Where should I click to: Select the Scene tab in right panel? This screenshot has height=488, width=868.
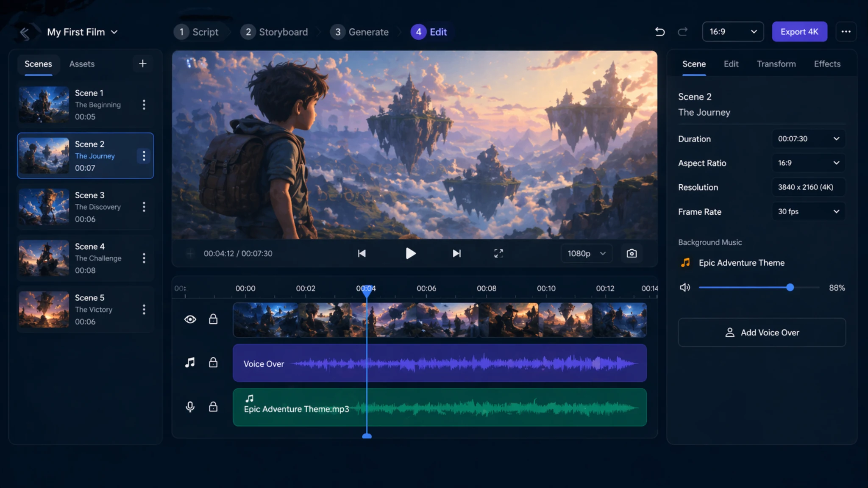(x=694, y=64)
